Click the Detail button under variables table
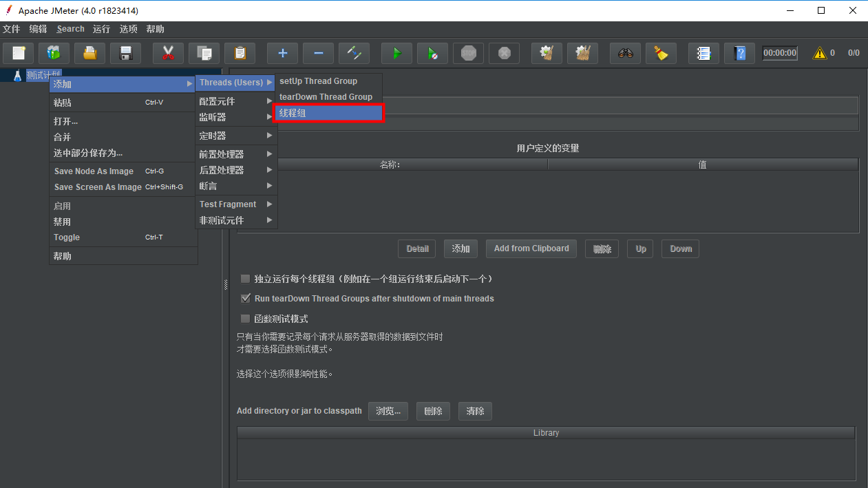 417,248
